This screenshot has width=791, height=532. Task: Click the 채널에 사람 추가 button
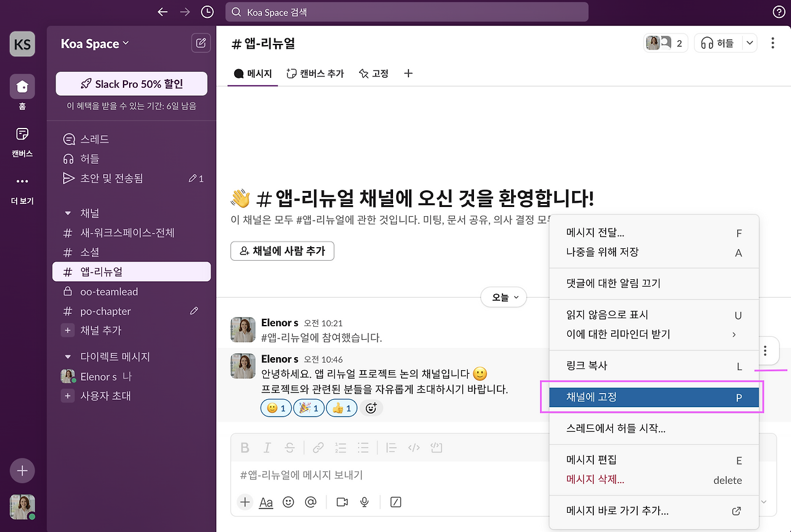pos(282,251)
